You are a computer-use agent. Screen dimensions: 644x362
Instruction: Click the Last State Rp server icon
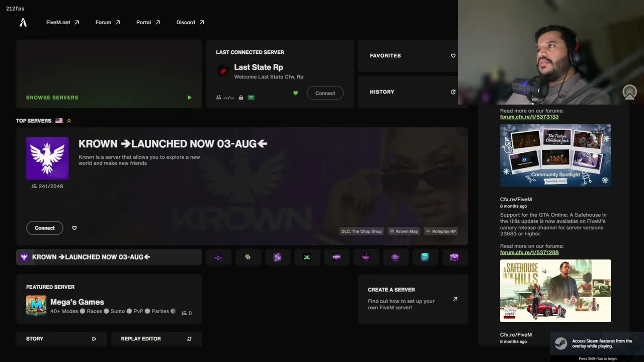(x=223, y=71)
